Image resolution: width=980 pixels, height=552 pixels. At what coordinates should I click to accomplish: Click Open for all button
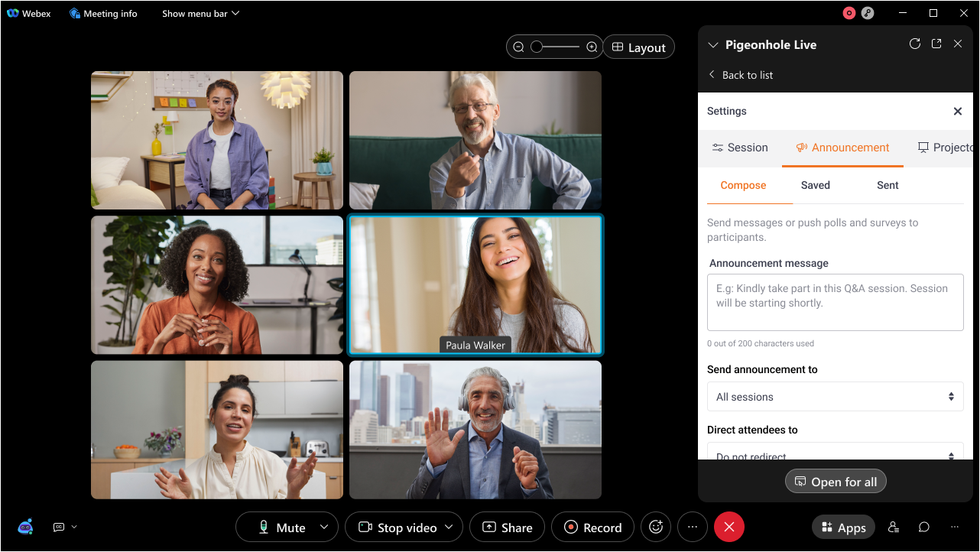pos(836,482)
